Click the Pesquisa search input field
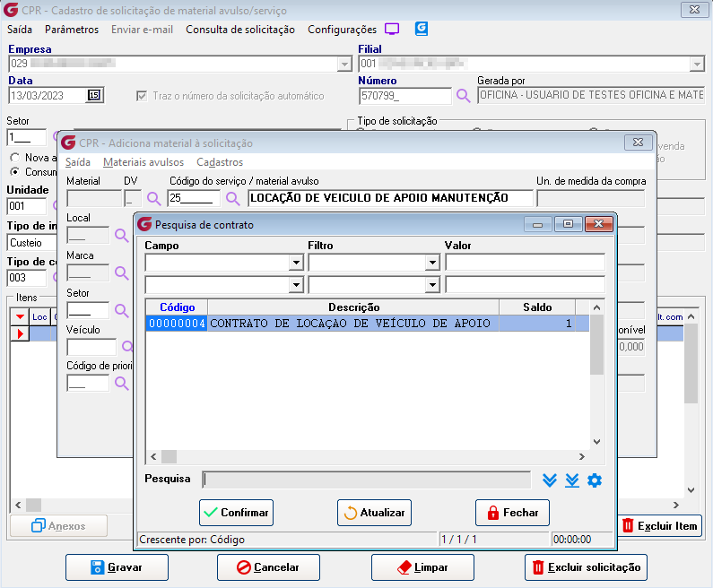Image resolution: width=713 pixels, height=588 pixels. coord(367,480)
